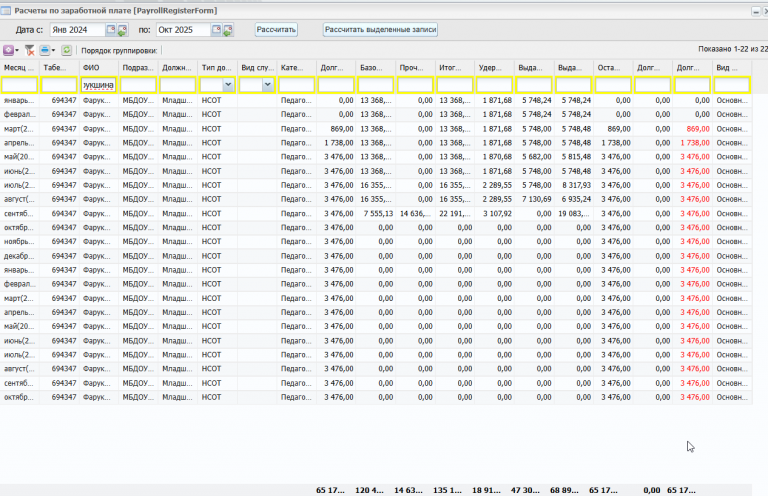
Task: Click green arrow next to start date
Action: coord(123,30)
